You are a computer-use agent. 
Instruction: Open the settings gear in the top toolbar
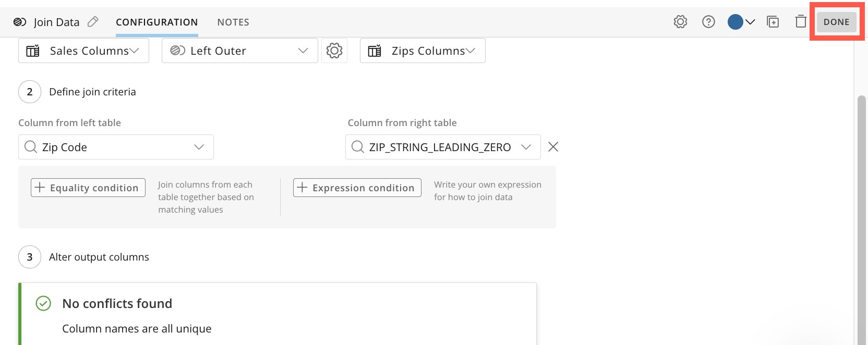point(680,22)
